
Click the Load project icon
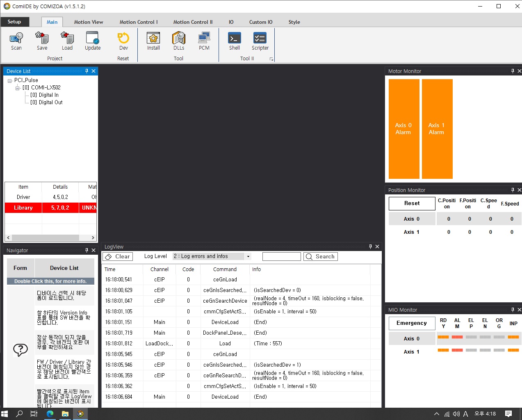[67, 38]
